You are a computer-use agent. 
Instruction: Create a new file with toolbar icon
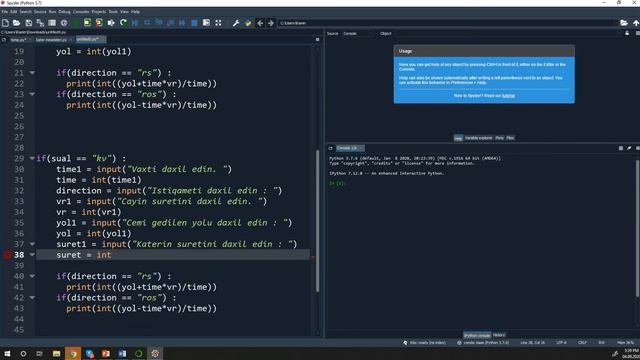pyautogui.click(x=5, y=23)
